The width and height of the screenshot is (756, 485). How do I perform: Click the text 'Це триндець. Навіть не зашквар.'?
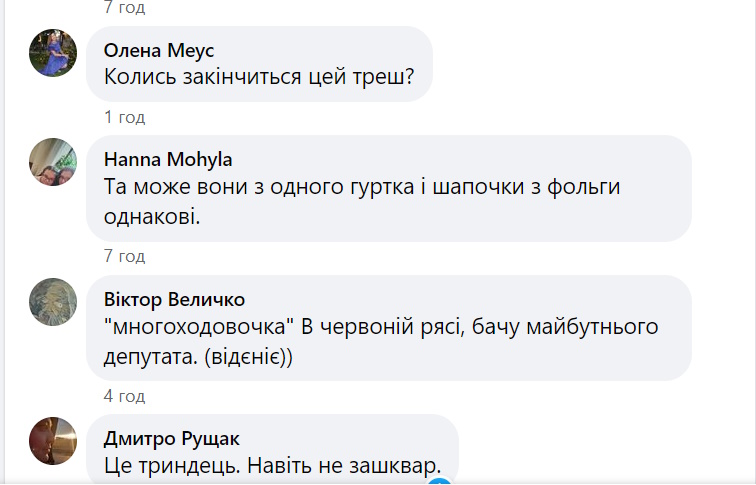click(x=272, y=465)
